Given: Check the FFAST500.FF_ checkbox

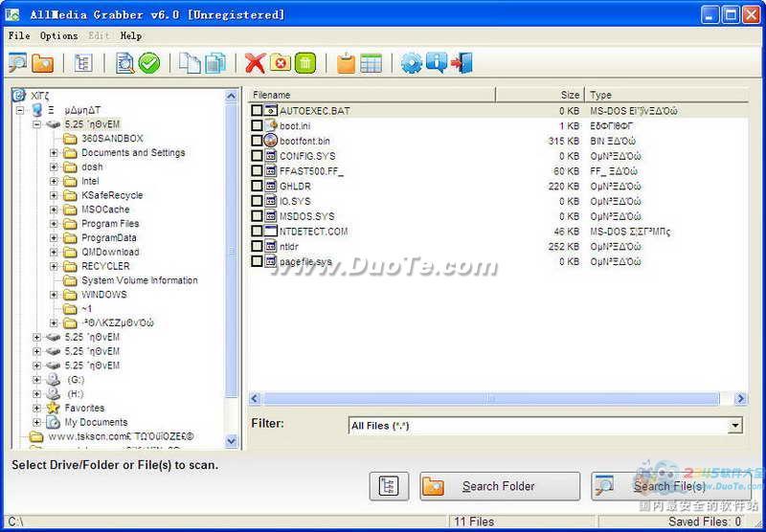Looking at the screenshot, I should [x=257, y=171].
